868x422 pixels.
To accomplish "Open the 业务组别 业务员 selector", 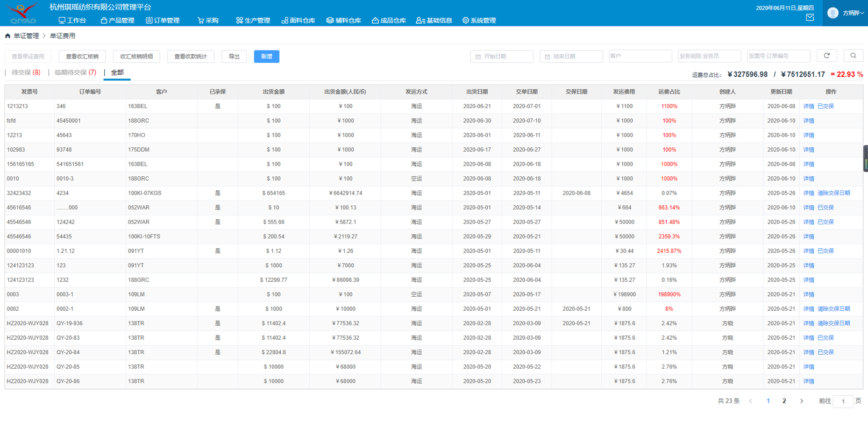I will point(709,56).
